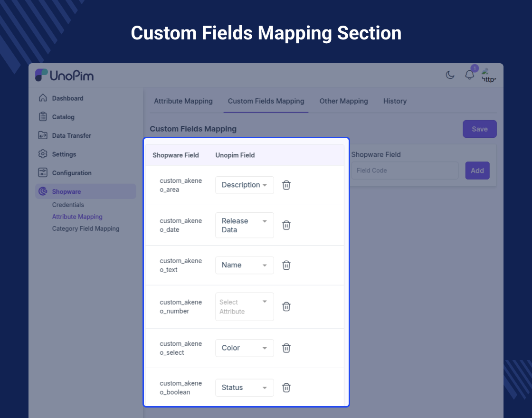Click the Add button
This screenshot has height=418, width=532.
pos(477,171)
